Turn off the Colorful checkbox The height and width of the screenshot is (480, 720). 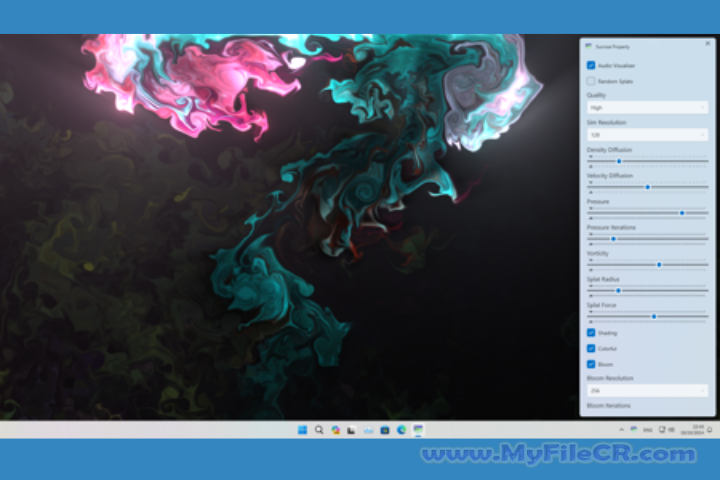click(591, 348)
